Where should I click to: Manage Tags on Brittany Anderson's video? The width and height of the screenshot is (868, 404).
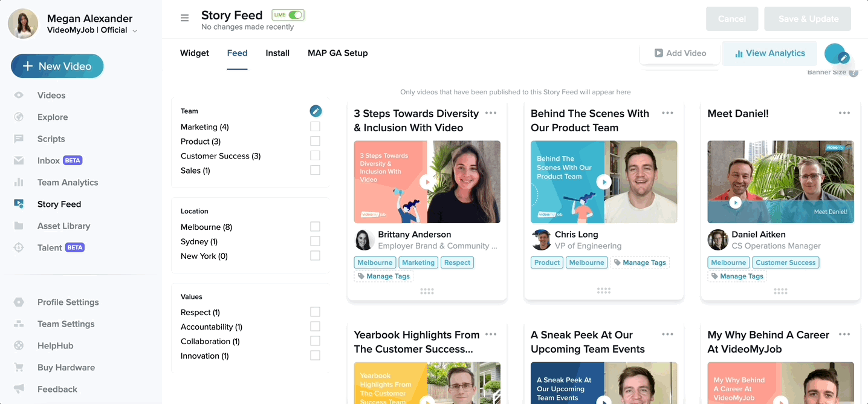tap(384, 276)
